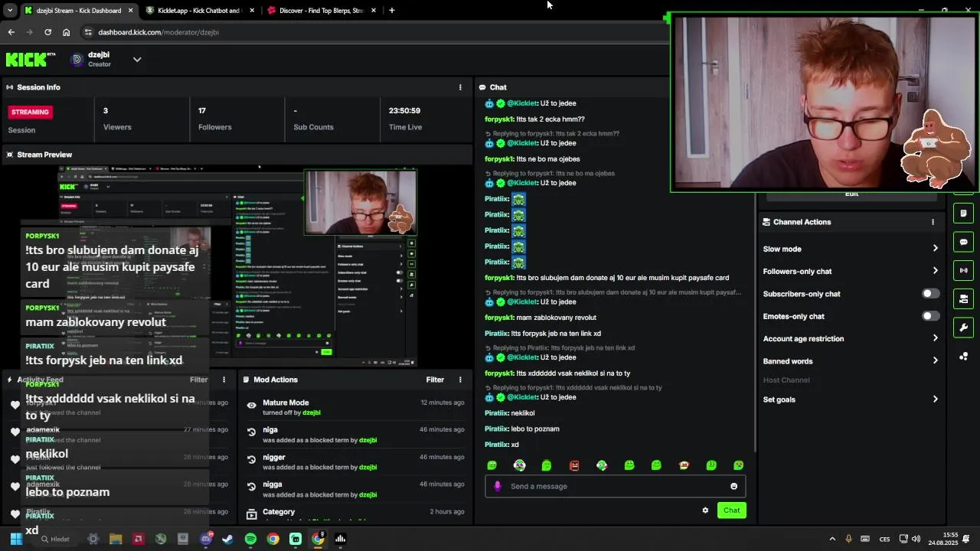Click the microphone tray icon
980x551 pixels.
pos(848,539)
